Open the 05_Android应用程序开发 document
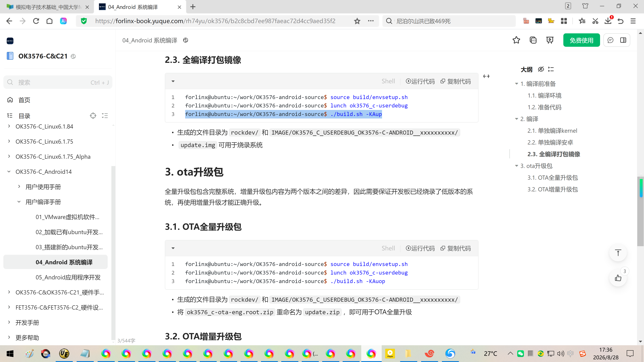Viewport: 644px width, 362px height. 68,277
